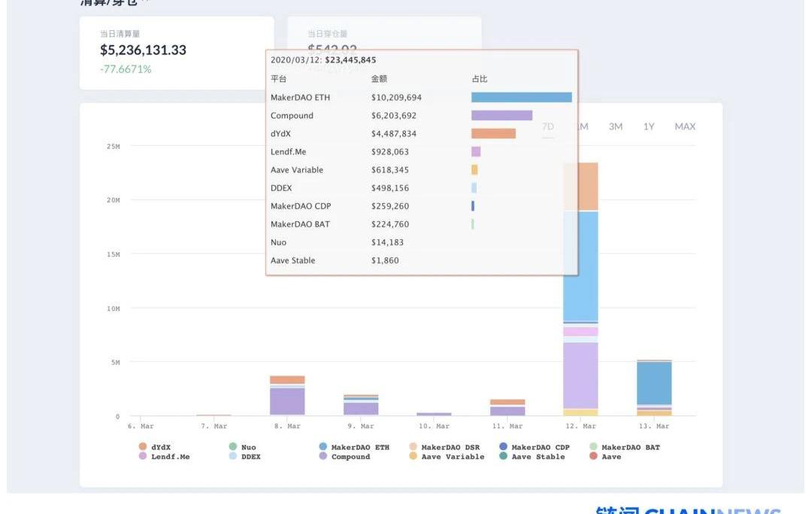Image resolution: width=812 pixels, height=514 pixels.
Task: Click Compound row name in tooltip
Action: pos(292,116)
